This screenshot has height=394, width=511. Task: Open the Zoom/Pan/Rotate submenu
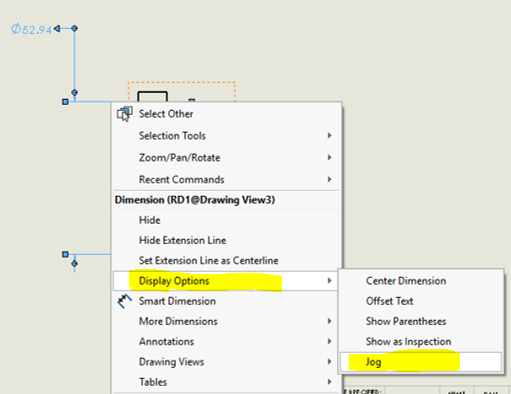tap(226, 158)
